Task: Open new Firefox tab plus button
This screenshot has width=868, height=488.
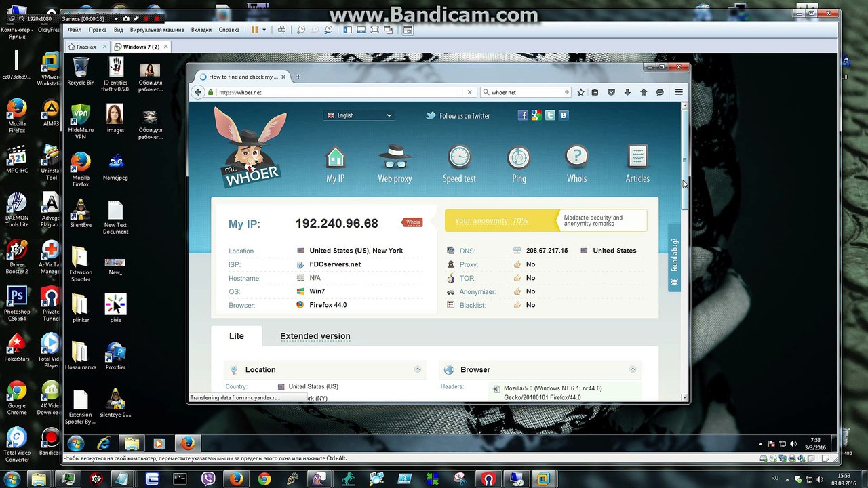Action: tap(298, 77)
